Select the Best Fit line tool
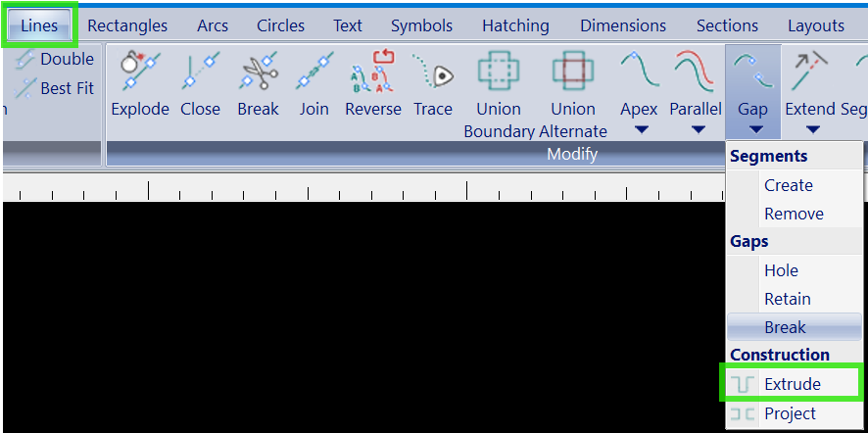The height and width of the screenshot is (433, 868). click(x=54, y=87)
